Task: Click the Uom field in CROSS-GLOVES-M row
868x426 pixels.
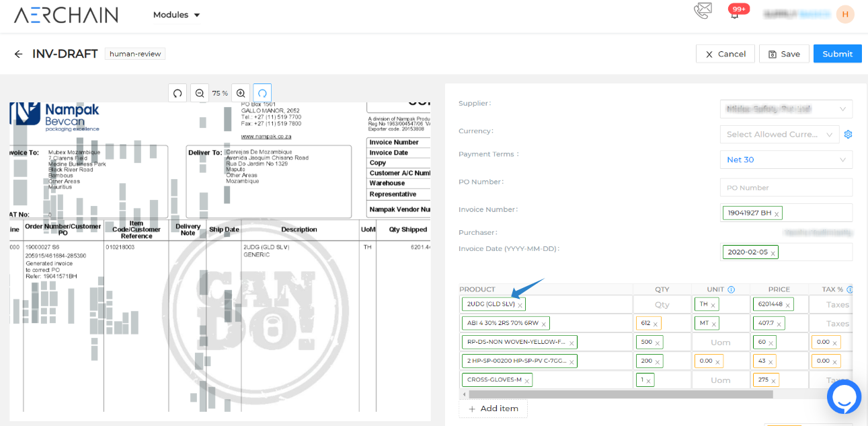Action: (x=721, y=380)
